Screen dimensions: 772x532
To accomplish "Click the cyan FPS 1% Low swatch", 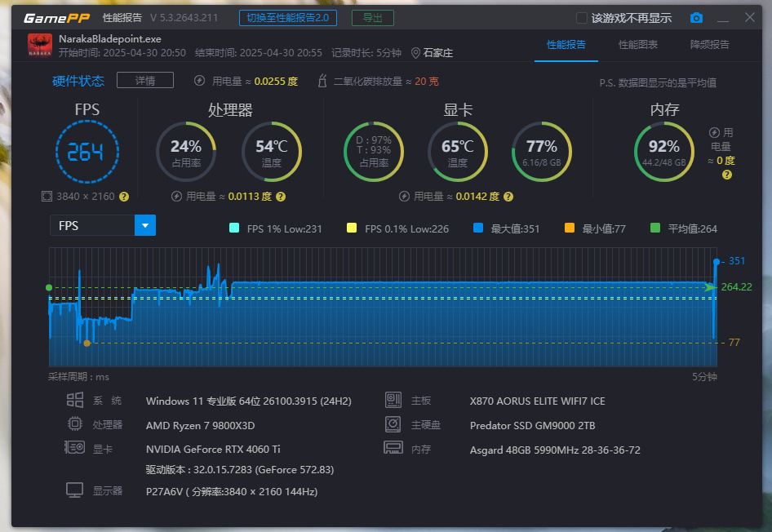I will tap(234, 228).
